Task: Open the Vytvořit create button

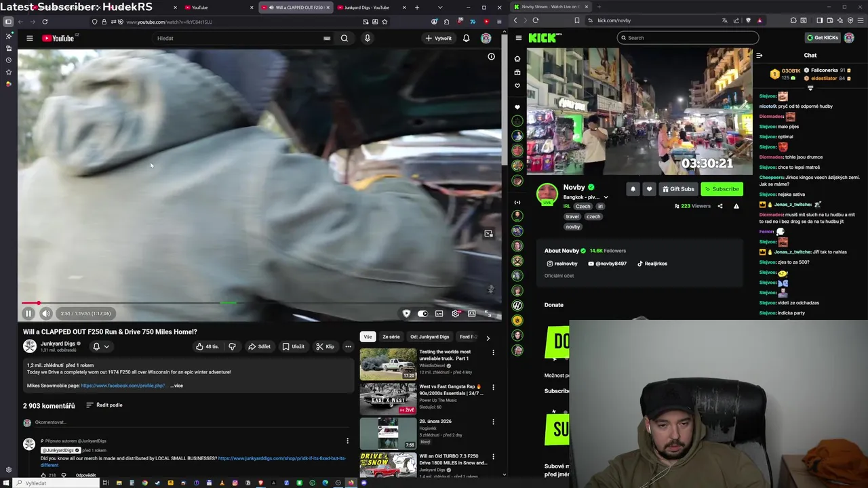Action: click(439, 38)
